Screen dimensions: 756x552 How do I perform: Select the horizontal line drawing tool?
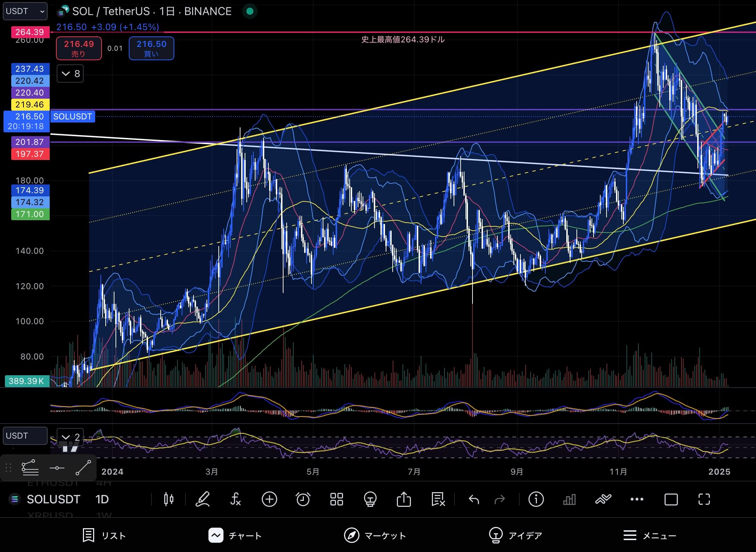click(57, 468)
